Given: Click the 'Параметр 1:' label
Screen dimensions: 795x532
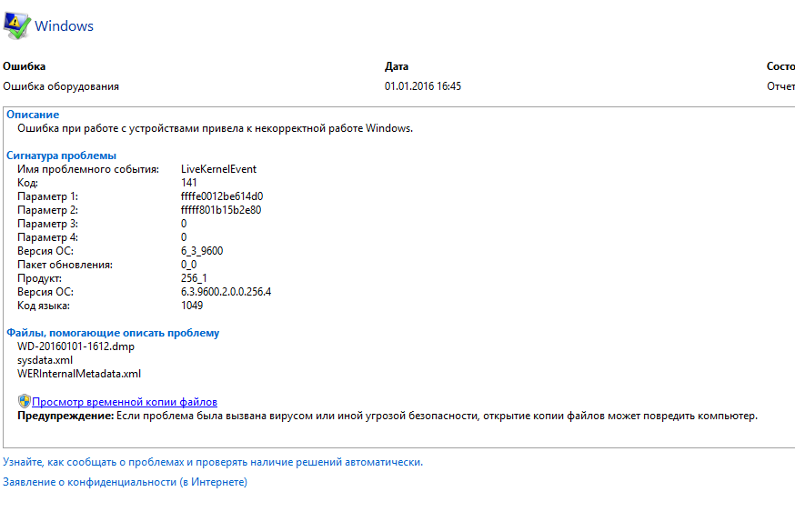Looking at the screenshot, I should (47, 196).
